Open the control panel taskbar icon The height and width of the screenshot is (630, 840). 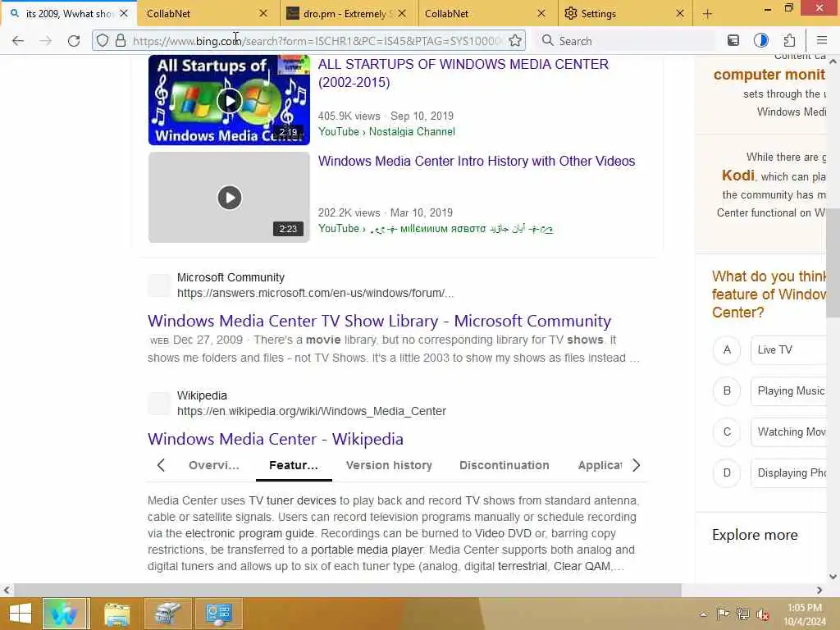218,614
